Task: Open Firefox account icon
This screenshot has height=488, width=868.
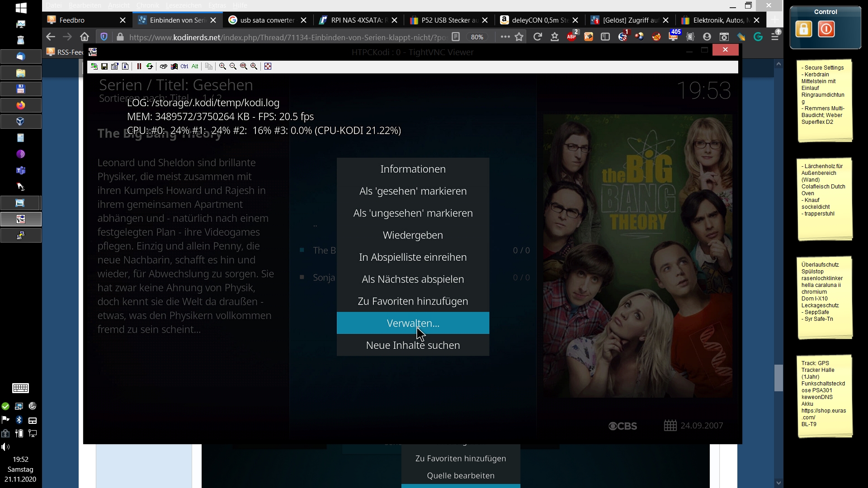Action: 707,37
